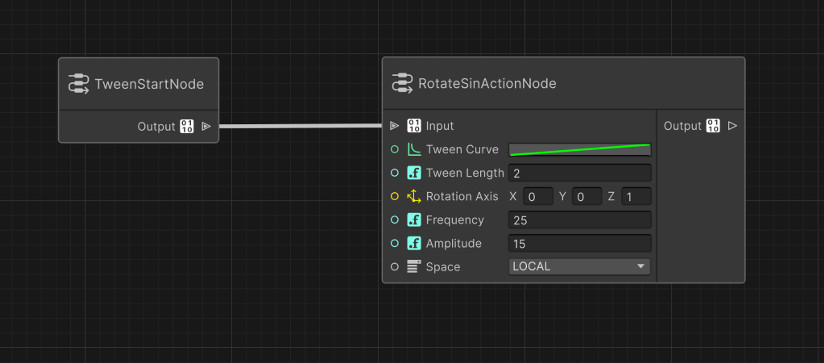Screen dimensions: 824x363
Task: Click RotateSinActionNode Output port arrow
Action: pos(733,126)
